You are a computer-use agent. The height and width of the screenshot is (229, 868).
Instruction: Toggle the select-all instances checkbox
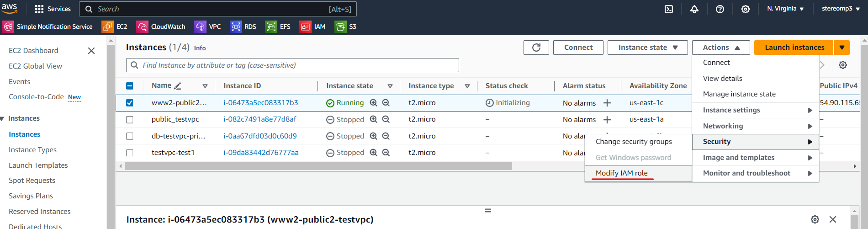[129, 86]
